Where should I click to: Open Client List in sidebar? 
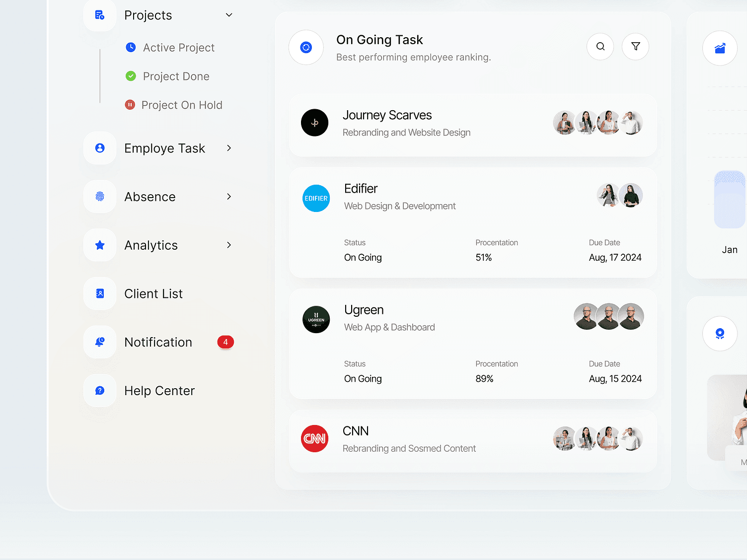[153, 294]
